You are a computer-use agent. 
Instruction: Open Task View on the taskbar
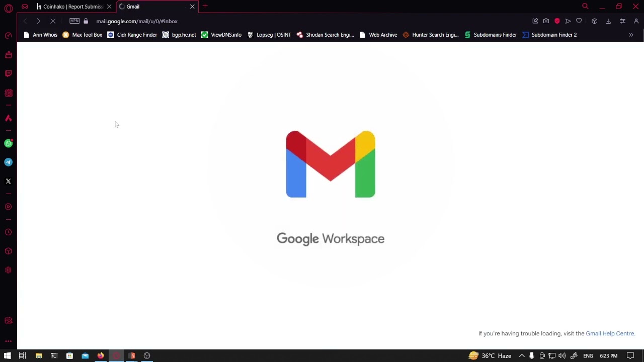[x=23, y=355]
